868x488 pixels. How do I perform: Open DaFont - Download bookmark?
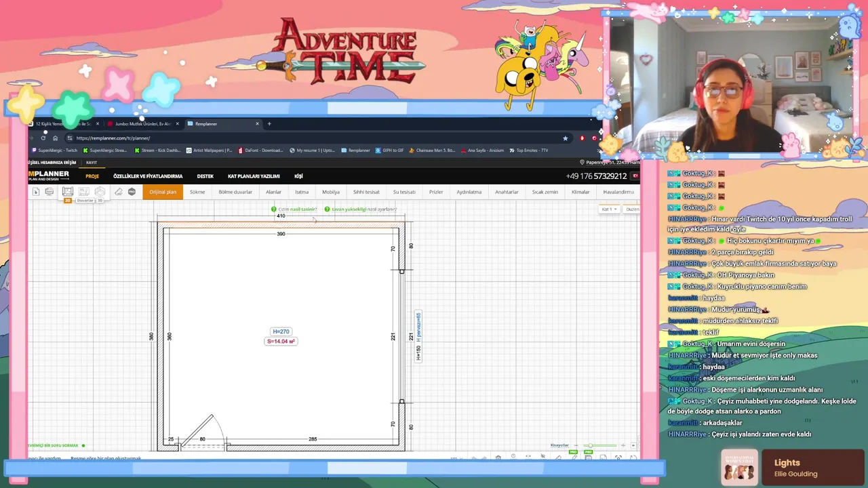pos(260,150)
